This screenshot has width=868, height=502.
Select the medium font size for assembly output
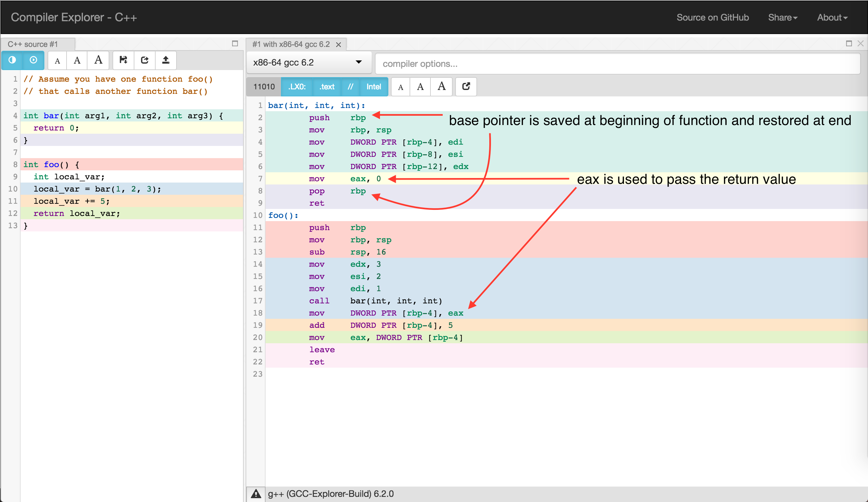click(x=420, y=87)
